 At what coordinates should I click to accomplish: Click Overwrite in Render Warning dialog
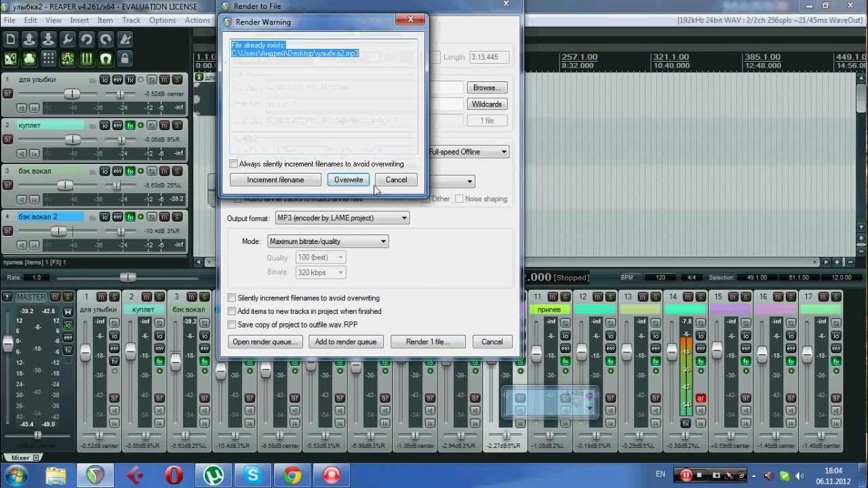(x=349, y=180)
